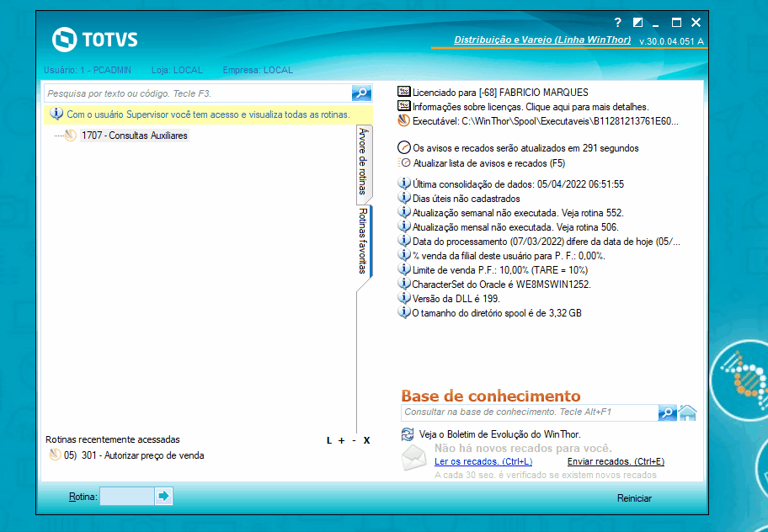Image resolution: width=768 pixels, height=532 pixels.
Task: Open the knowledge base home icon
Action: pyautogui.click(x=688, y=412)
